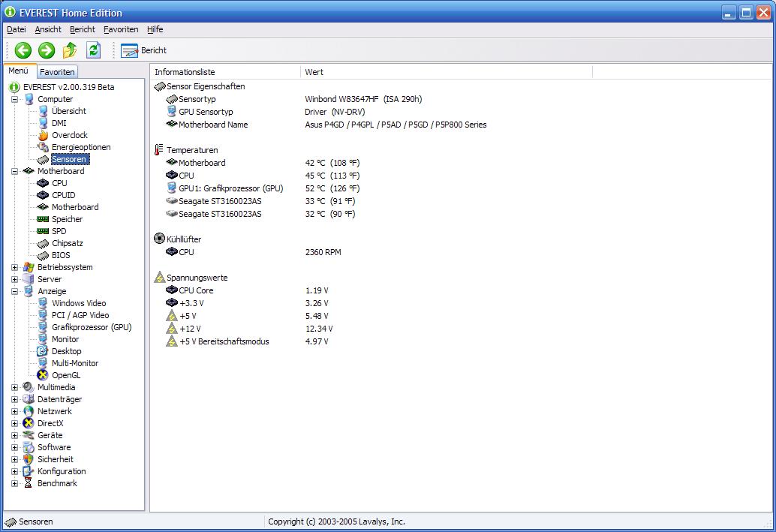The height and width of the screenshot is (532, 776).
Task: Click the OpenGL icon
Action: (x=43, y=375)
